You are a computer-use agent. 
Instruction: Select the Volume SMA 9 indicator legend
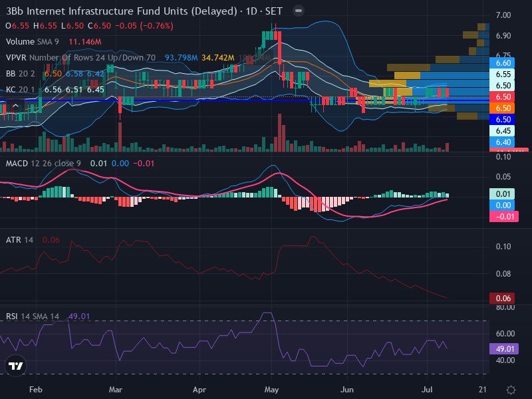click(x=32, y=42)
